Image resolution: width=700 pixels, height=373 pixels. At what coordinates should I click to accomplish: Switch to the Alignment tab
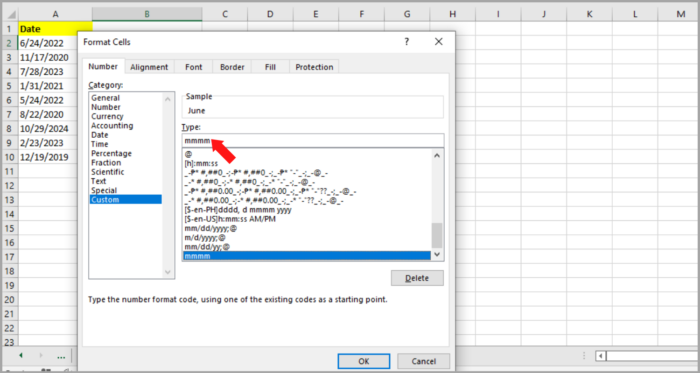click(149, 67)
